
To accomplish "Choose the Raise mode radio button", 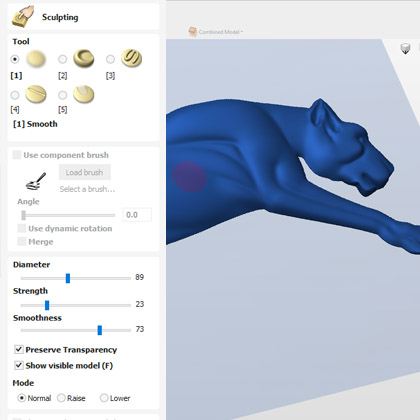I will click(x=61, y=398).
